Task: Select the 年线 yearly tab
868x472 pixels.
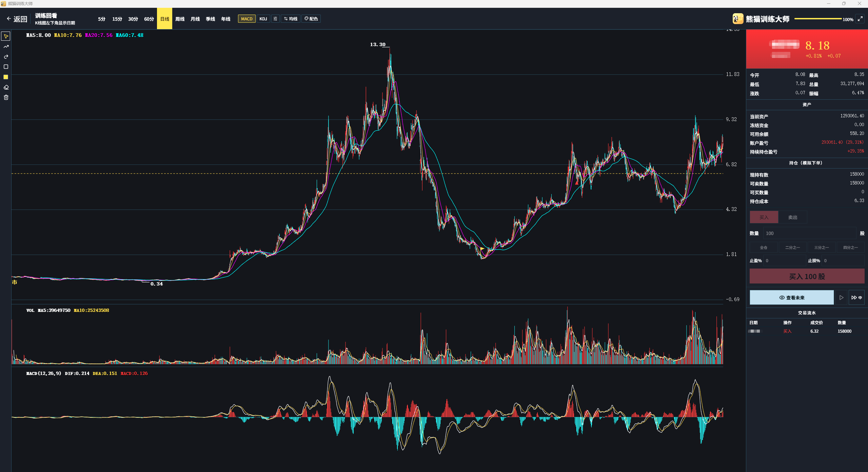Action: [x=225, y=19]
